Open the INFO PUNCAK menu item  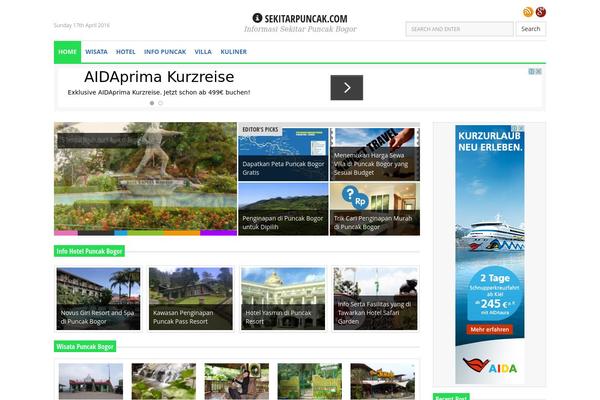(x=165, y=52)
